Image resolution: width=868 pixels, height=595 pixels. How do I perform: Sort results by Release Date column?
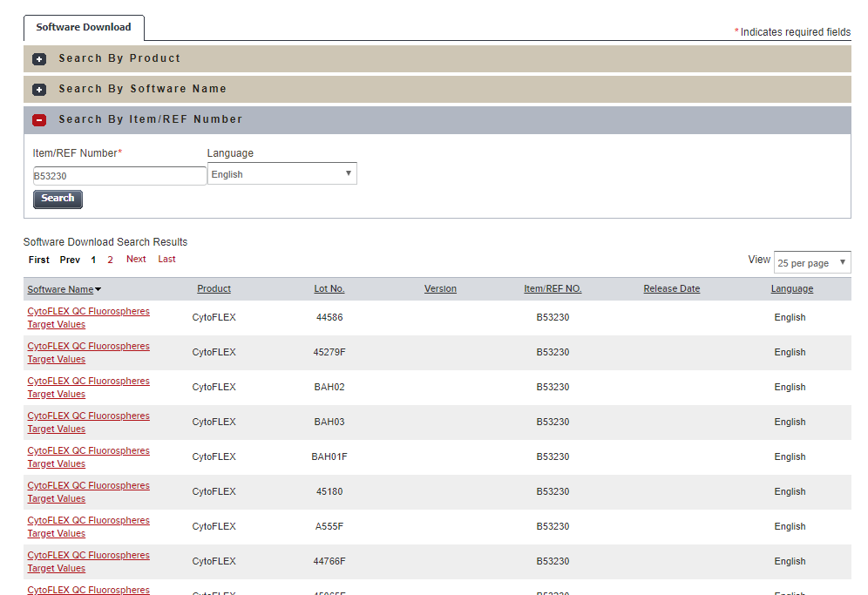(x=672, y=289)
